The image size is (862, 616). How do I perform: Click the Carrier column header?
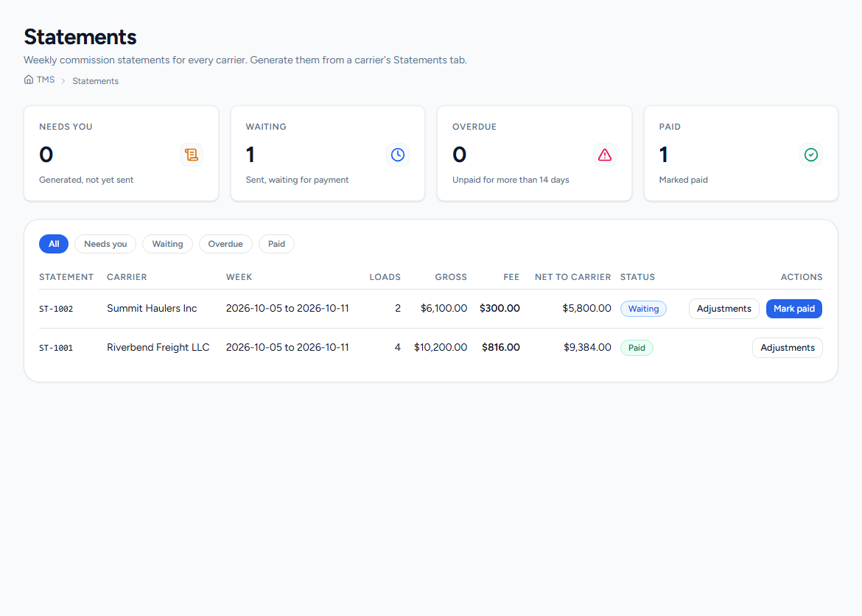point(127,276)
